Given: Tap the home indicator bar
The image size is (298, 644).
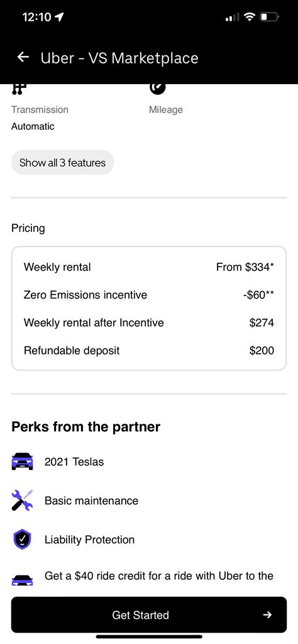Looking at the screenshot, I should (x=149, y=636).
